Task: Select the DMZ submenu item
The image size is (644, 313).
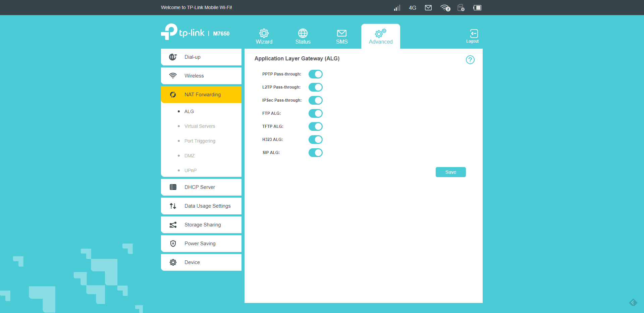Action: pos(190,156)
